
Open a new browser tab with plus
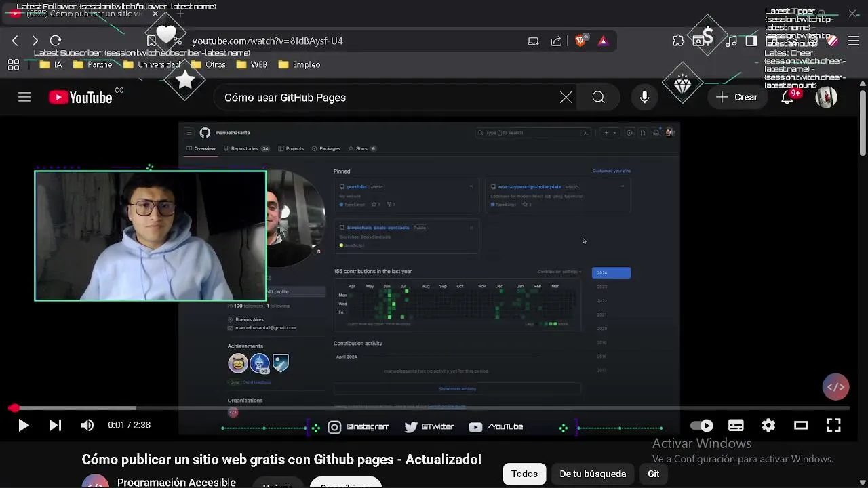tap(180, 14)
